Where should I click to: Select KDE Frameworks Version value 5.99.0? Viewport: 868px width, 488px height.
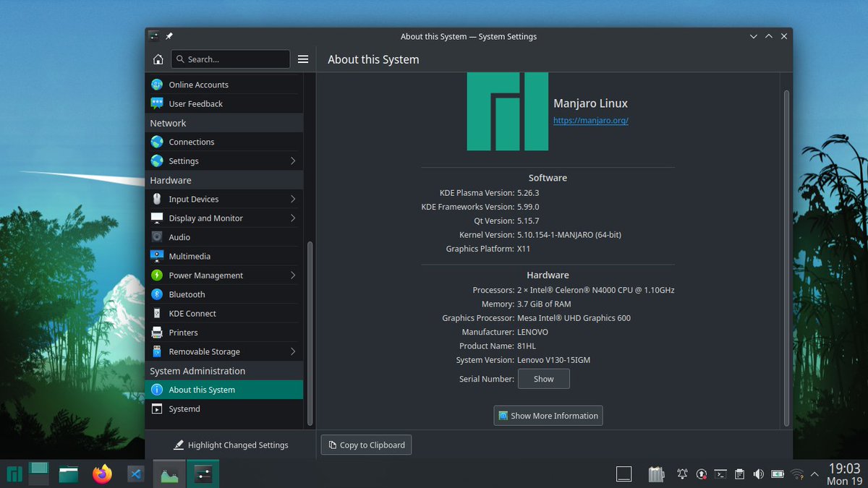pyautogui.click(x=527, y=207)
